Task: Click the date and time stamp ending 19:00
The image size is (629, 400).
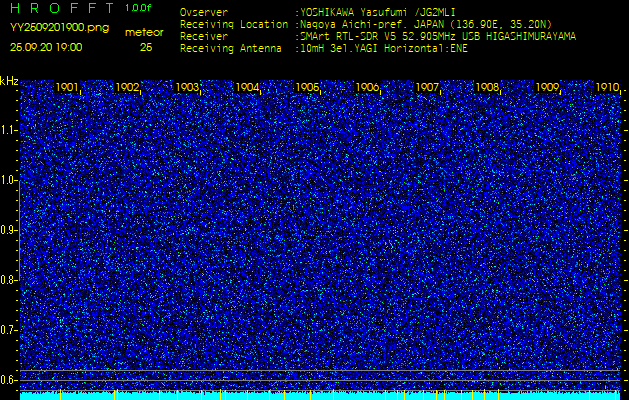Action: [46, 47]
